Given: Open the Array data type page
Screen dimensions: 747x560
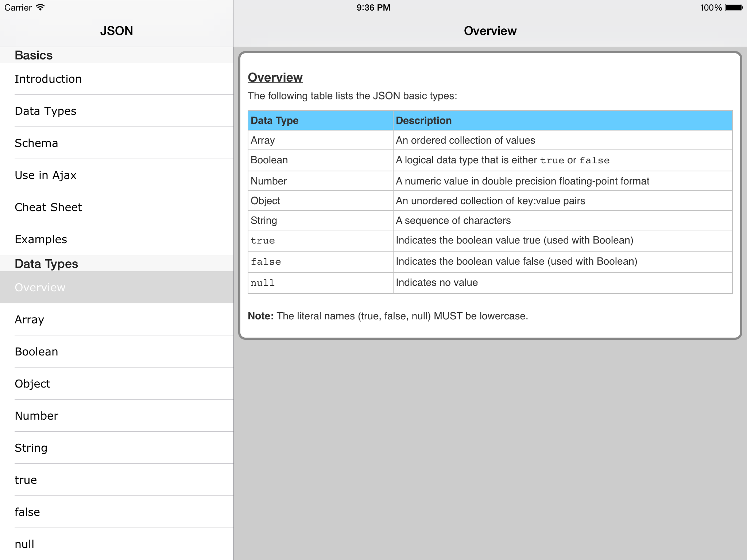Looking at the screenshot, I should tap(29, 320).
